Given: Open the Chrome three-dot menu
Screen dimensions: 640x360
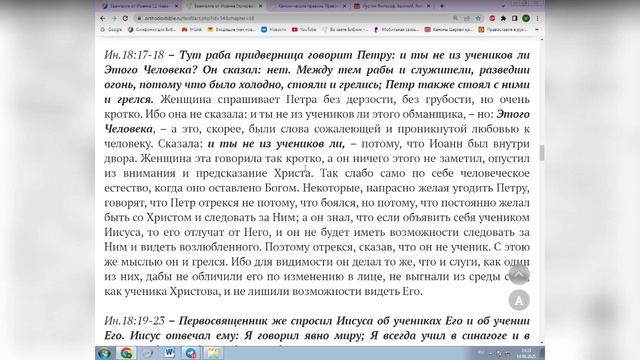Looking at the screenshot, I should [x=538, y=18].
